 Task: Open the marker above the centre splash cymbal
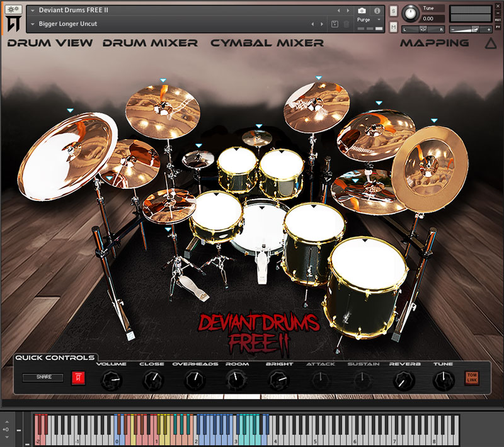pyautogui.click(x=259, y=126)
